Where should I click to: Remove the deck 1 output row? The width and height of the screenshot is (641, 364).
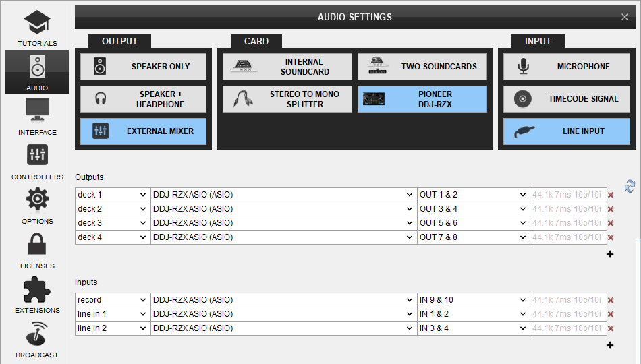(x=611, y=195)
